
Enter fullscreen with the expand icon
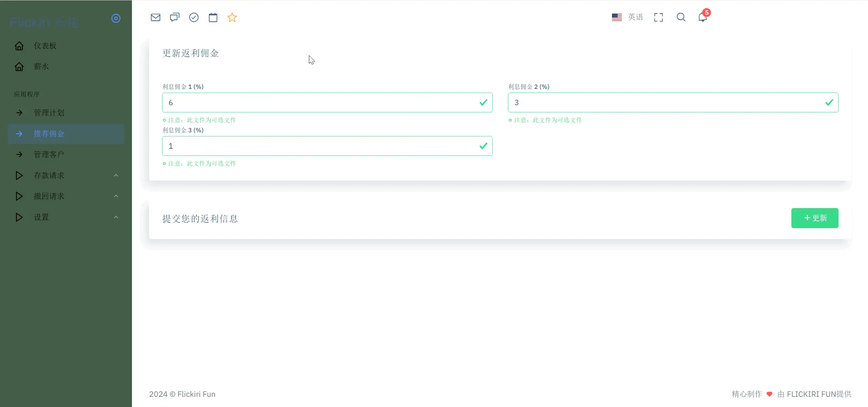[658, 17]
